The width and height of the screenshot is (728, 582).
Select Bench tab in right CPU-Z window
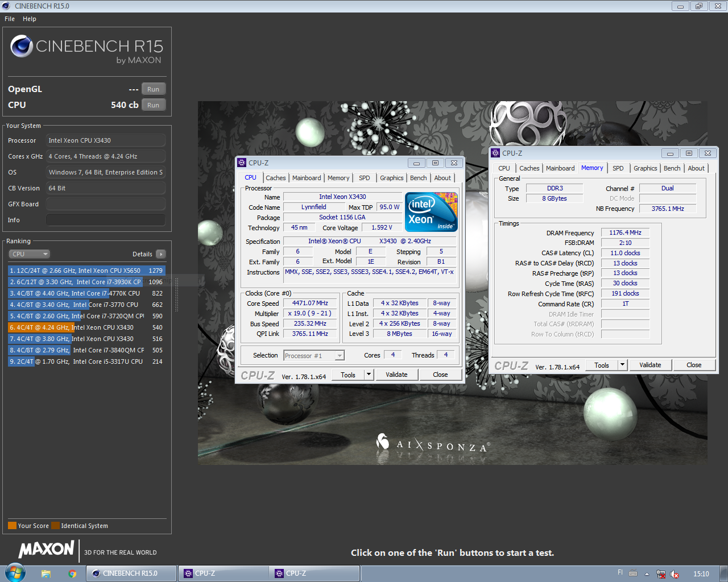tap(672, 168)
